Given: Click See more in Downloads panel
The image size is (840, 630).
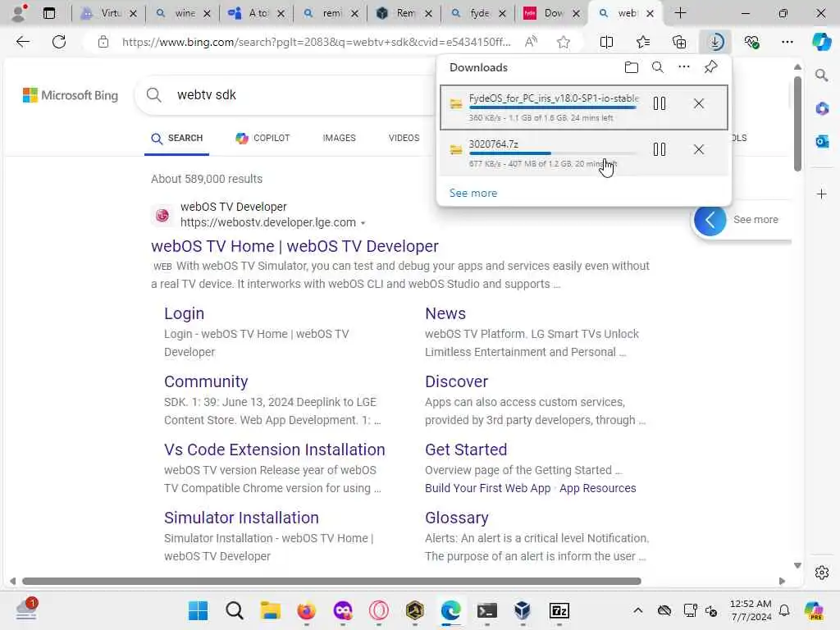Looking at the screenshot, I should pos(473,193).
